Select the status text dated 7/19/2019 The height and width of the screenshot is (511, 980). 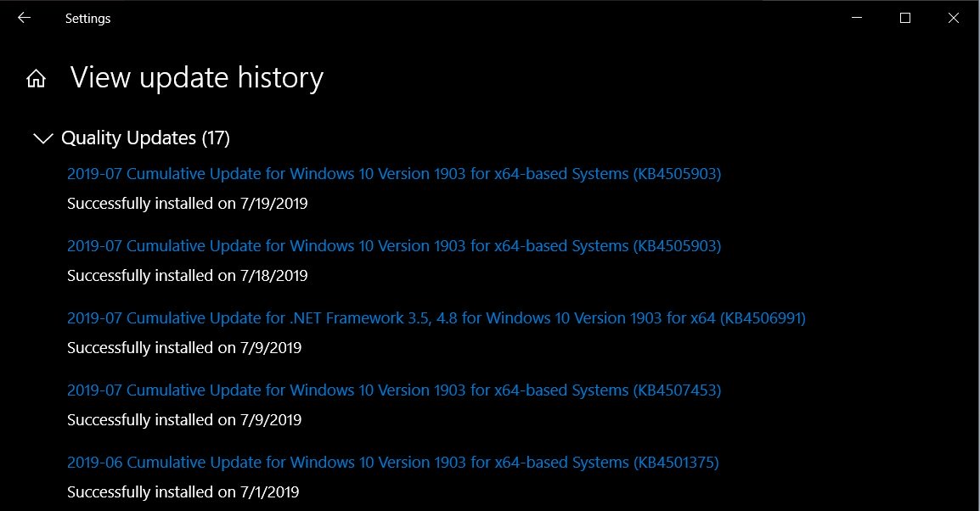188,204
